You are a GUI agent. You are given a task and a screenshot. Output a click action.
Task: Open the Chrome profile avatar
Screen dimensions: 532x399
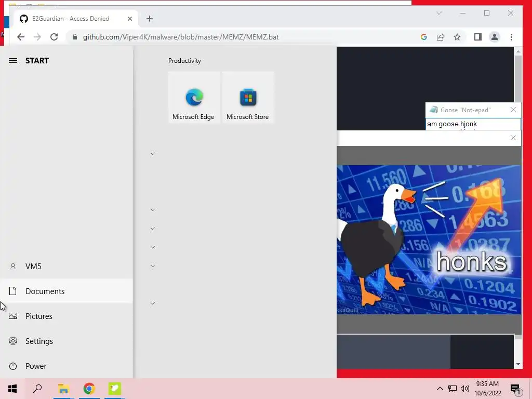(x=495, y=37)
